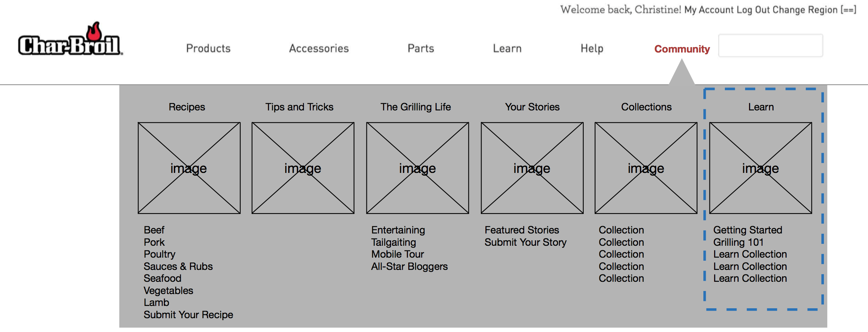Open the Help menu item
The height and width of the screenshot is (332, 868).
tap(592, 48)
